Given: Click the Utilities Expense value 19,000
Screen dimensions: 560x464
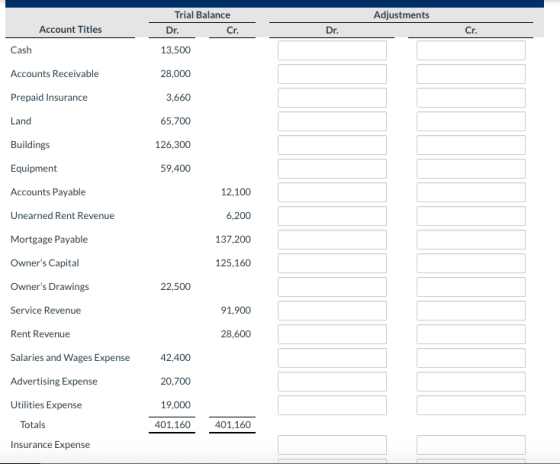Looking at the screenshot, I should click(x=175, y=405).
